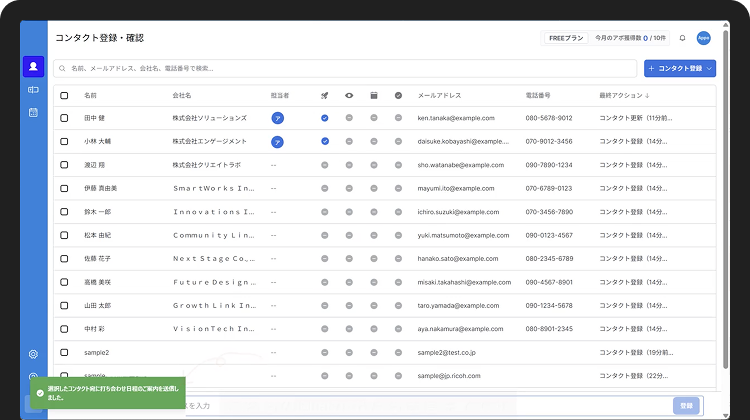The image size is (750, 420).
Task: Click the success check icon in green toast
Action: 40,393
